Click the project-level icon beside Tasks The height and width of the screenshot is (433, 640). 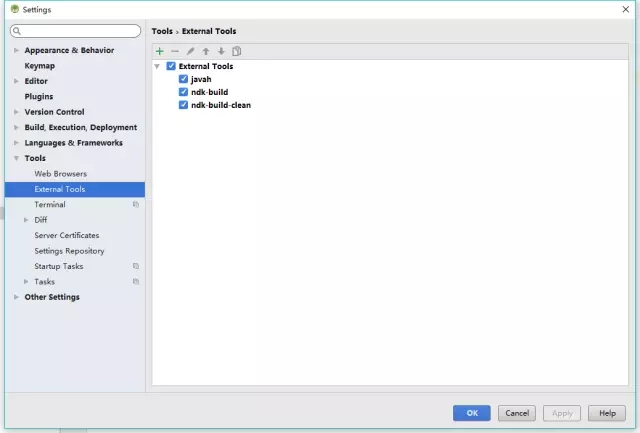pyautogui.click(x=136, y=282)
